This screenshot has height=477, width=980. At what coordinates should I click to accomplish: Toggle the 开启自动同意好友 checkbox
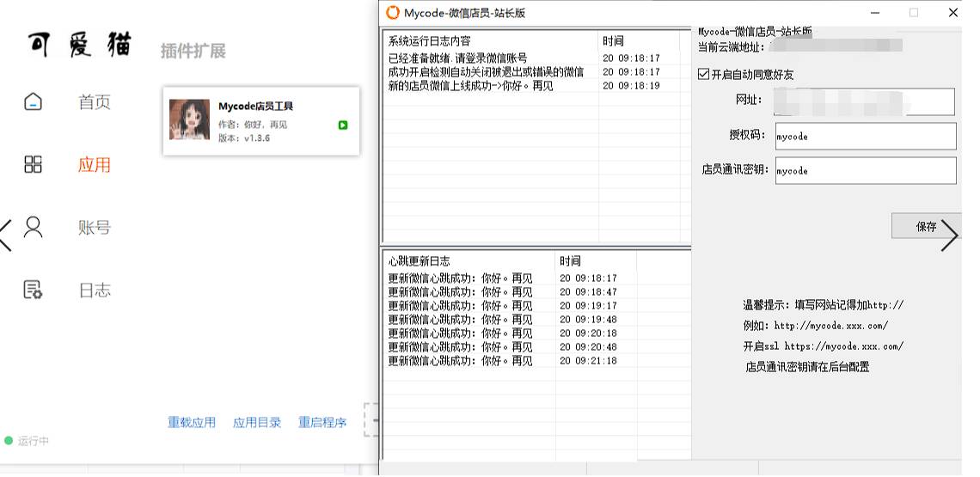[704, 75]
